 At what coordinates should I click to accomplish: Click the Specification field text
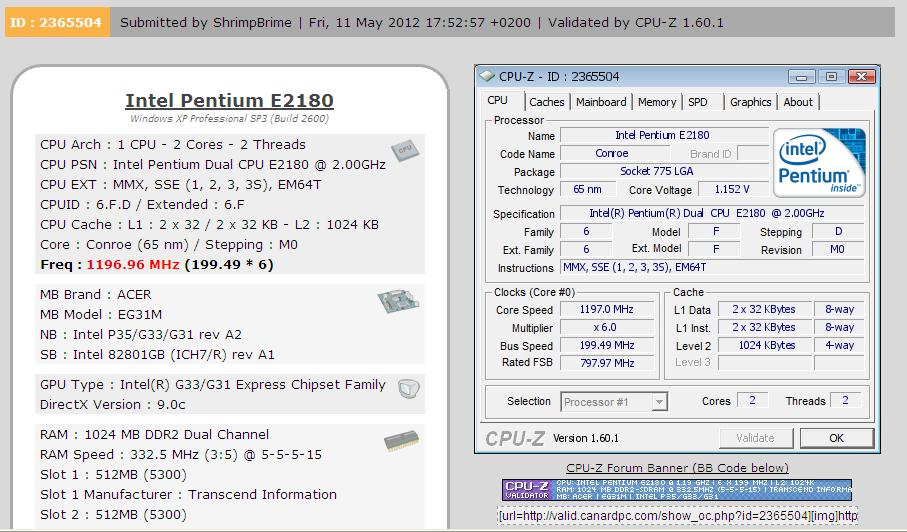point(711,213)
